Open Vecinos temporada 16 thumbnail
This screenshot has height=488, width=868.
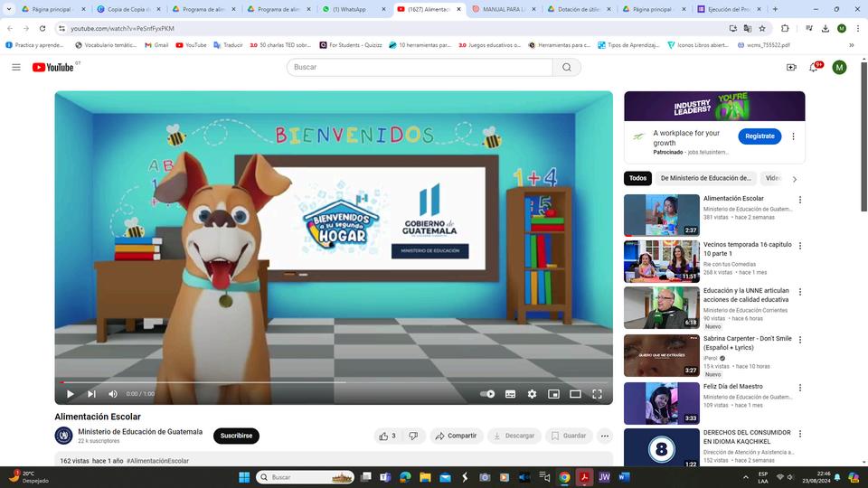662,261
